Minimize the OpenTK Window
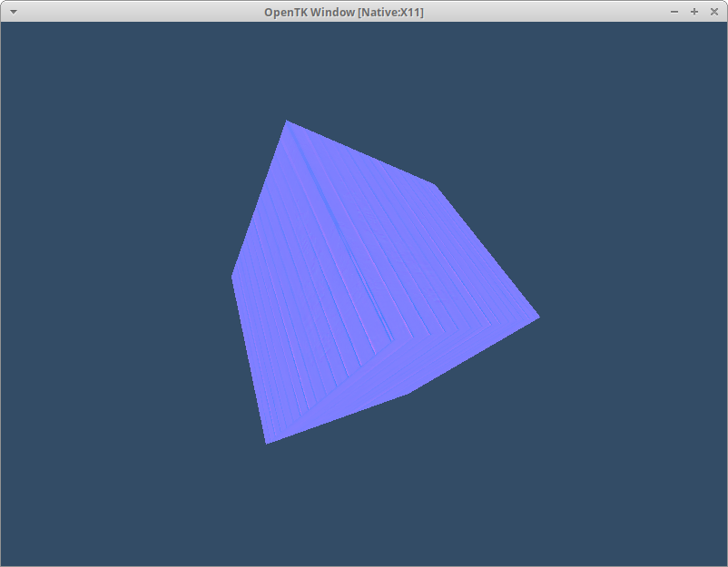The height and width of the screenshot is (567, 728). pyautogui.click(x=674, y=12)
